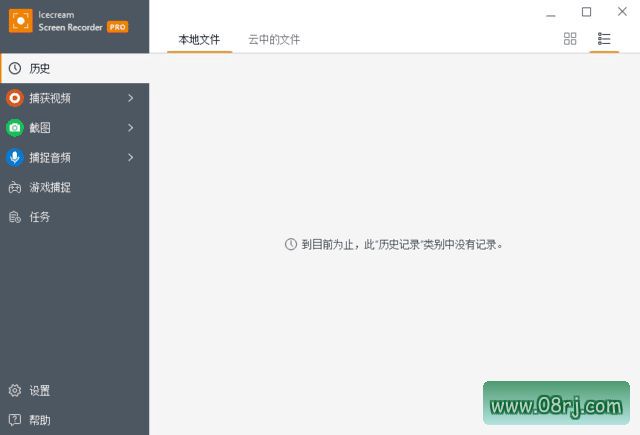
Task: Open the 云中的文件 tab
Action: [274, 40]
